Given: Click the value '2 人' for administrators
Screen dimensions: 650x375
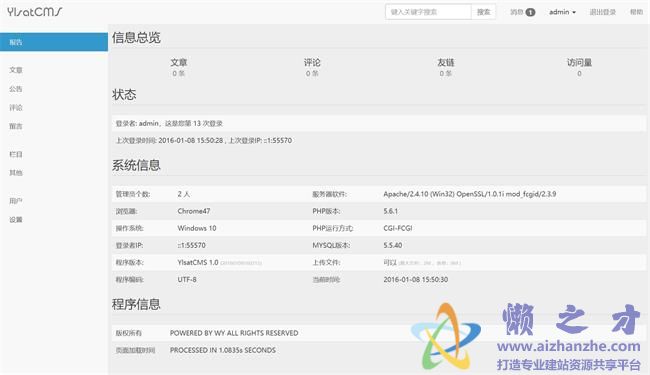Looking at the screenshot, I should pyautogui.click(x=184, y=194).
